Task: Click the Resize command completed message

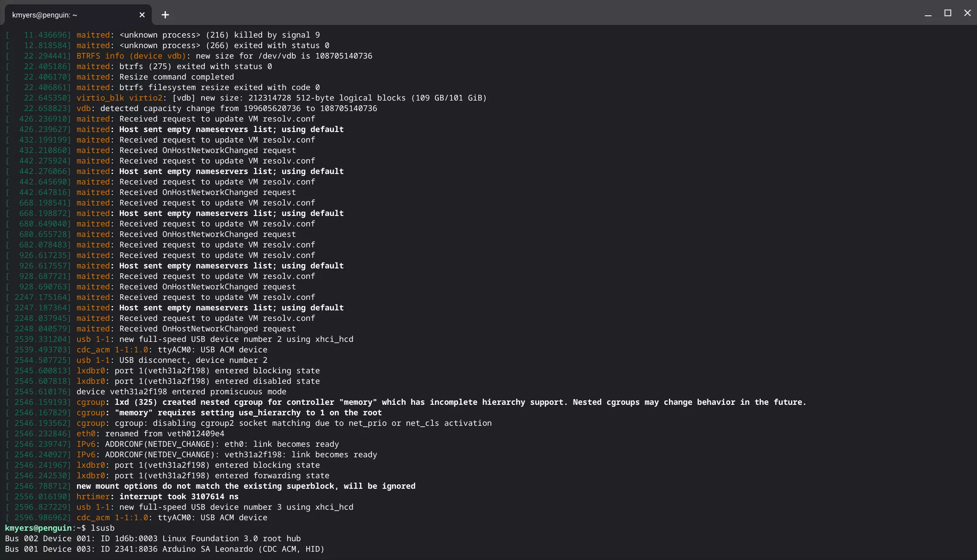Action: [x=176, y=77]
